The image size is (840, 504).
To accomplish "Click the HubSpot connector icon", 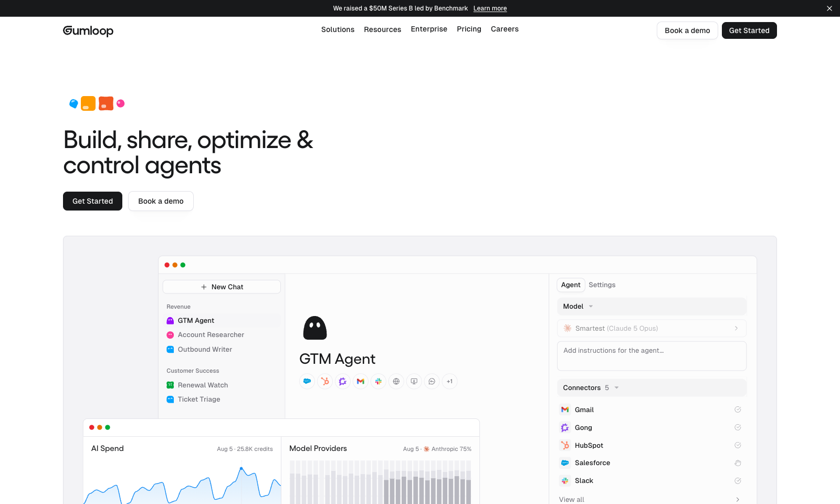I will pyautogui.click(x=565, y=445).
